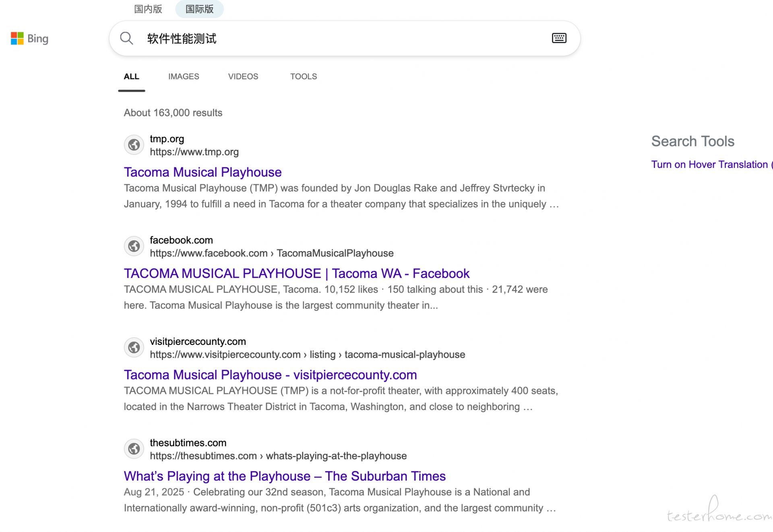
Task: Open What's Playing at the Playhouse link
Action: 285,476
